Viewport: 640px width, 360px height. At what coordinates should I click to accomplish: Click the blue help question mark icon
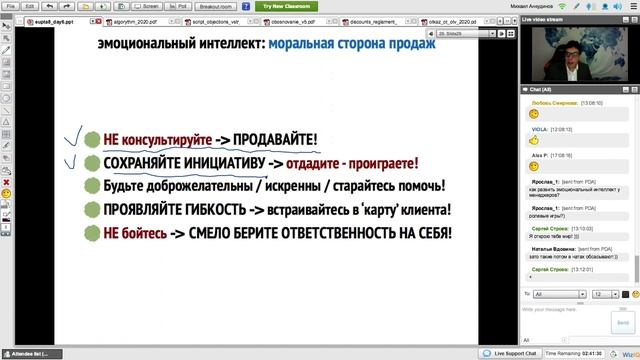click(246, 6)
